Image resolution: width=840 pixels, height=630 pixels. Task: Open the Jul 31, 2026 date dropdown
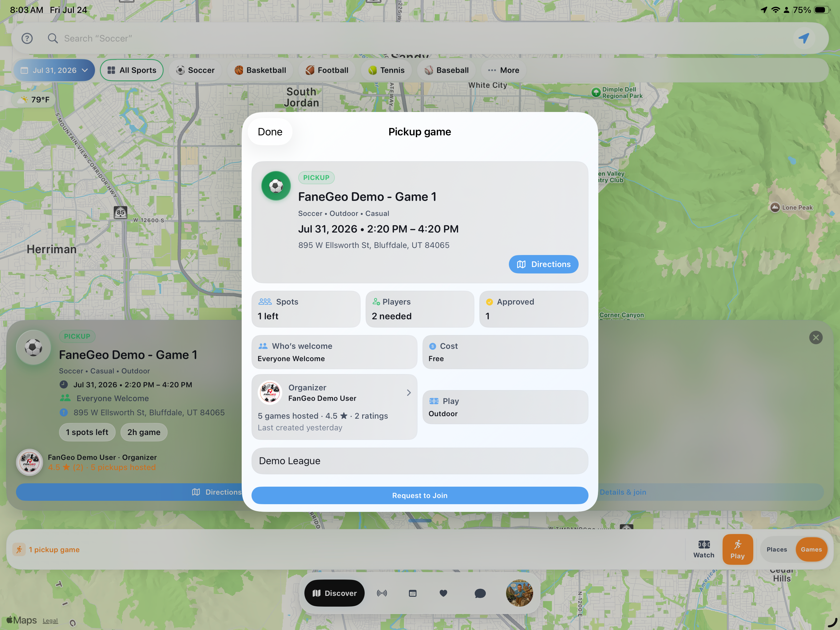(x=54, y=70)
